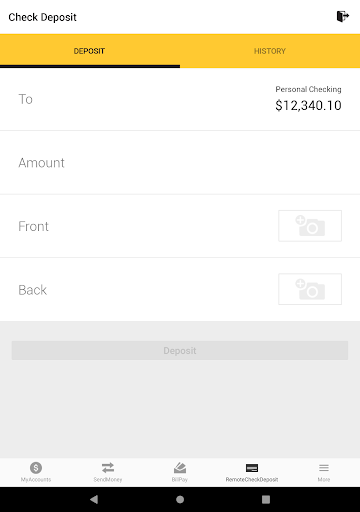
Task: Open SendMoney from bottom bar
Action: point(108,472)
